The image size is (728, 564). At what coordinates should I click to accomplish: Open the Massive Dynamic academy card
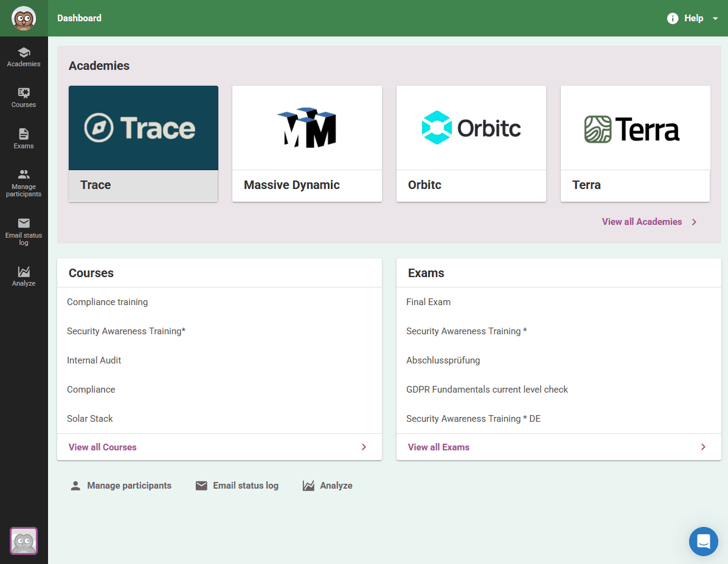click(307, 143)
